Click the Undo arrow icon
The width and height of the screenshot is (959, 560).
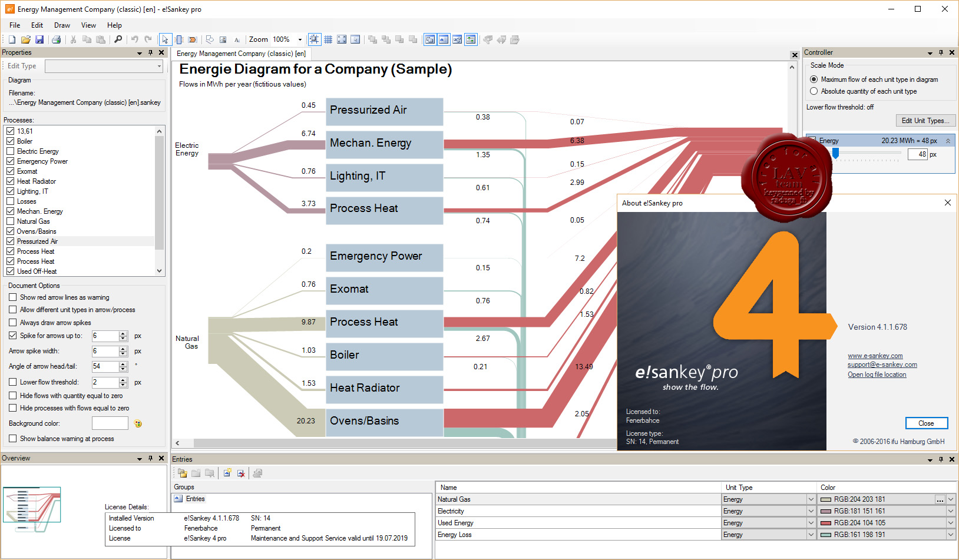pos(134,39)
